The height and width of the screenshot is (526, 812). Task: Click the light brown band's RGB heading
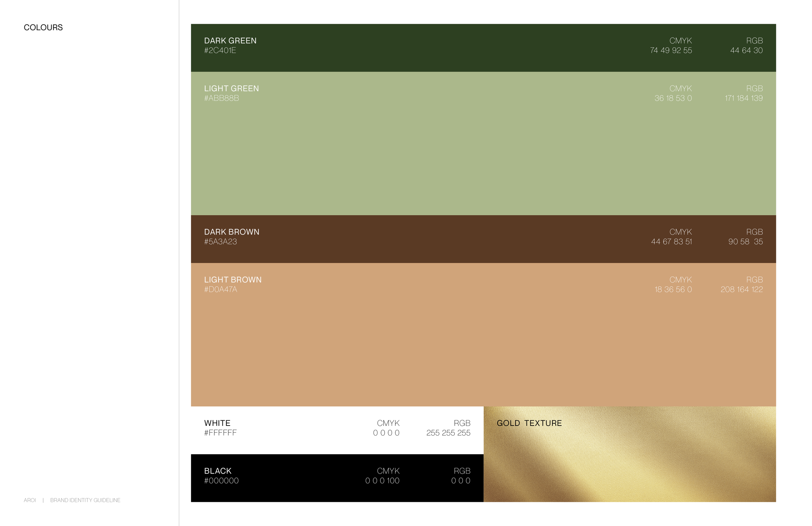pos(754,280)
